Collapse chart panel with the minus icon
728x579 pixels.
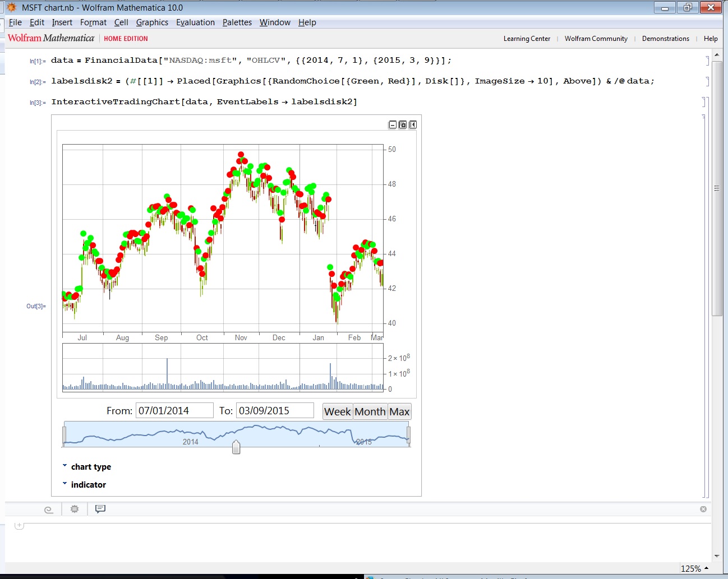click(x=393, y=124)
